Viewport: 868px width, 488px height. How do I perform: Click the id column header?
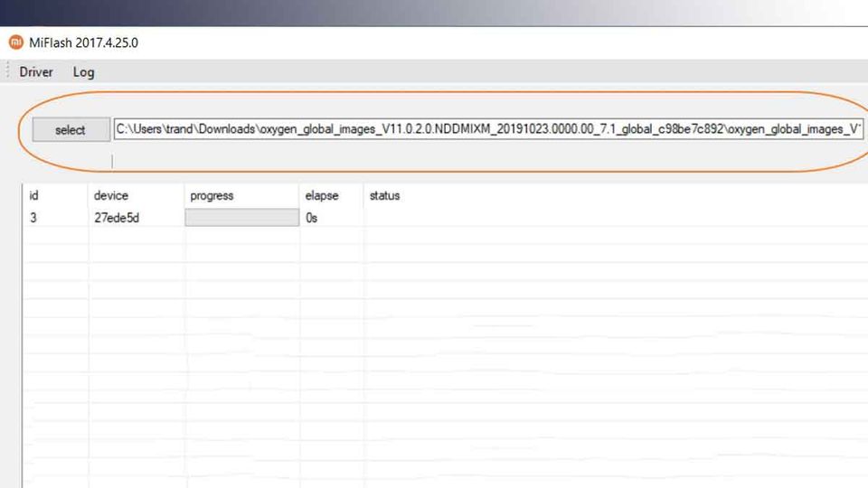(34, 195)
